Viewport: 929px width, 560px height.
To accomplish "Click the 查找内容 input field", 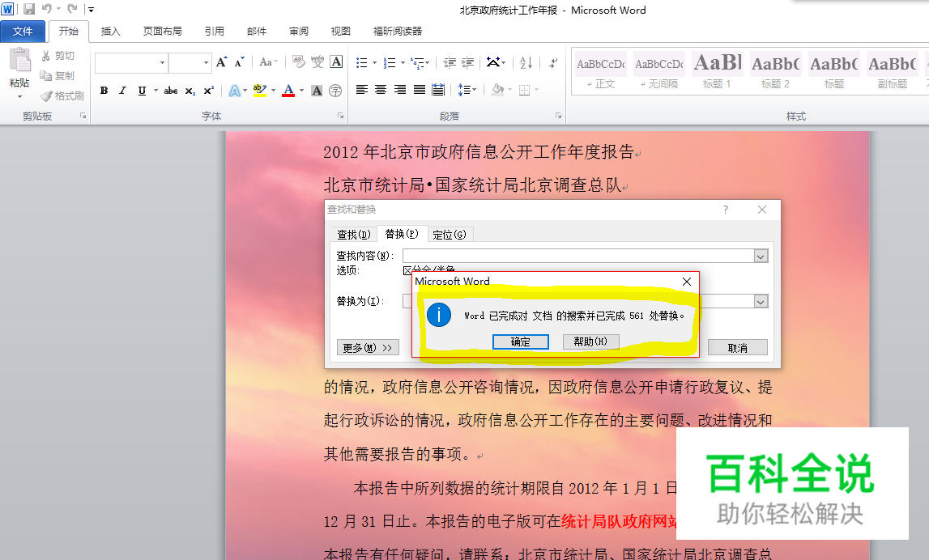I will click(x=578, y=256).
